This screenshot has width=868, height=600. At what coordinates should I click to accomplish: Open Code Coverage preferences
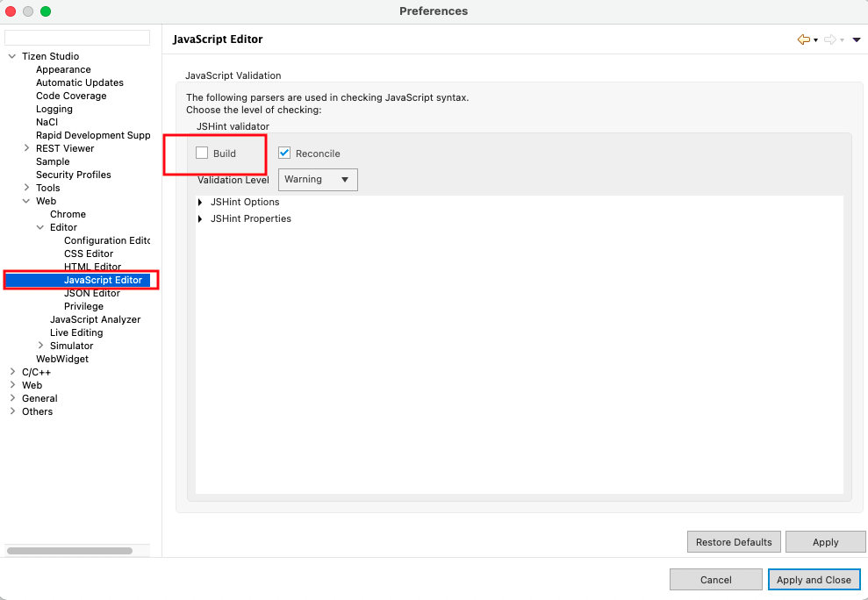[71, 96]
